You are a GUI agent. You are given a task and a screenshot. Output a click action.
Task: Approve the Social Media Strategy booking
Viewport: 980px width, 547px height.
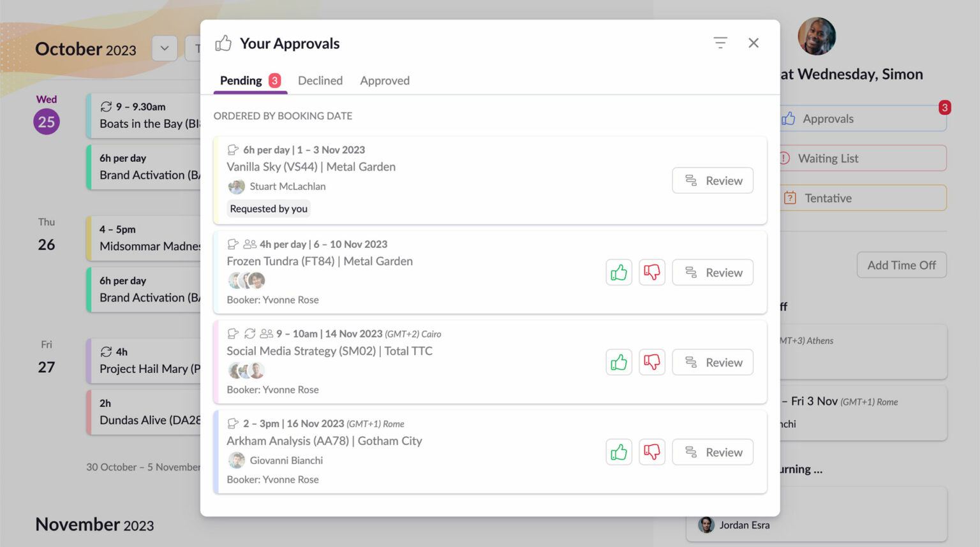pos(618,362)
